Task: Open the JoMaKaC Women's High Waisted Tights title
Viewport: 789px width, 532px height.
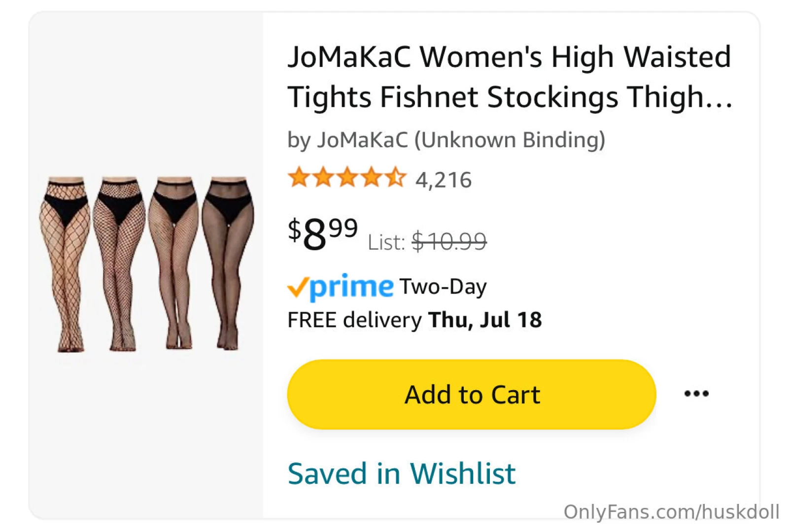Action: pyautogui.click(x=509, y=76)
